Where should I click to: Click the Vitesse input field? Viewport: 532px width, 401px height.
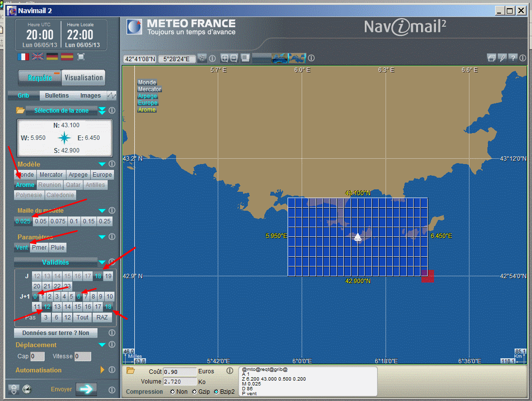point(83,356)
